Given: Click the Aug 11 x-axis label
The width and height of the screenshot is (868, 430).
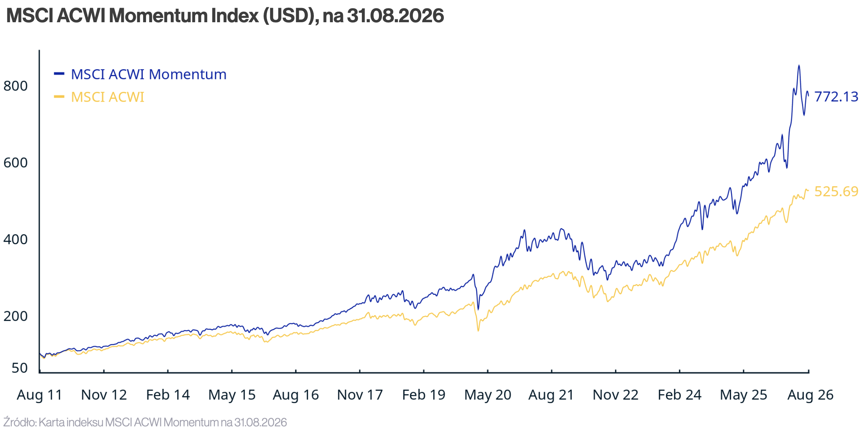Looking at the screenshot, I should 39,395.
